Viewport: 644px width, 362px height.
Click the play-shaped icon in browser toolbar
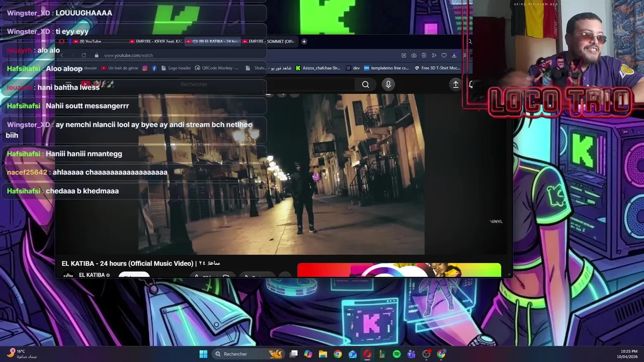434,55
